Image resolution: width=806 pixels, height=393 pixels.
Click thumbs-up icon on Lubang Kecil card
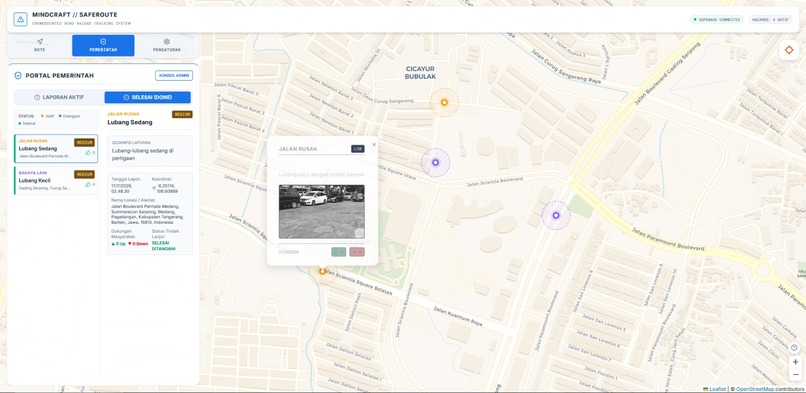click(x=88, y=184)
